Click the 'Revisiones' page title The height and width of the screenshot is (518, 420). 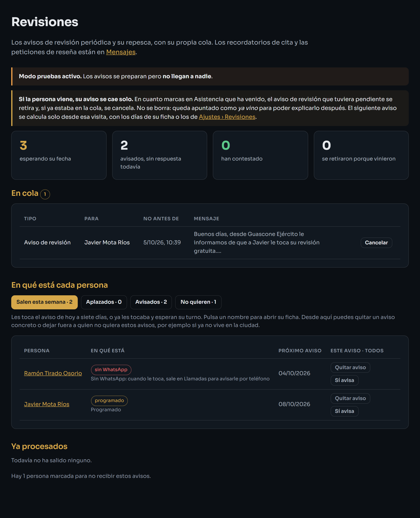click(45, 22)
